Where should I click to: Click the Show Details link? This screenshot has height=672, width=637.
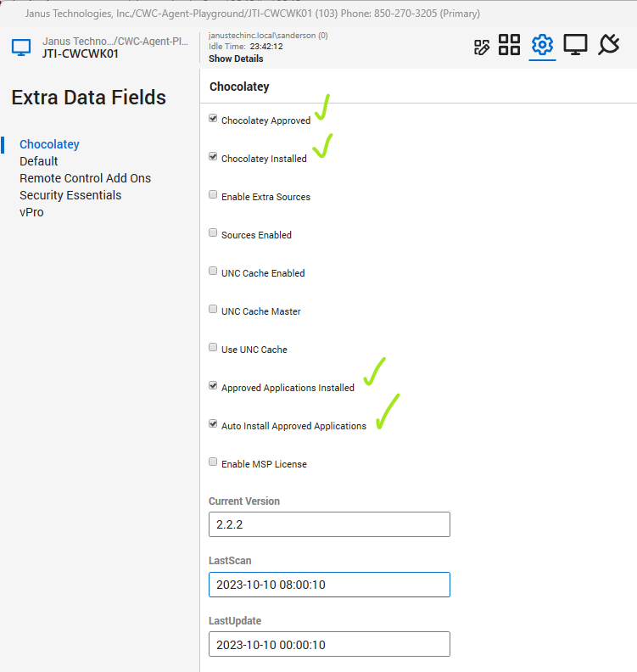coord(236,59)
